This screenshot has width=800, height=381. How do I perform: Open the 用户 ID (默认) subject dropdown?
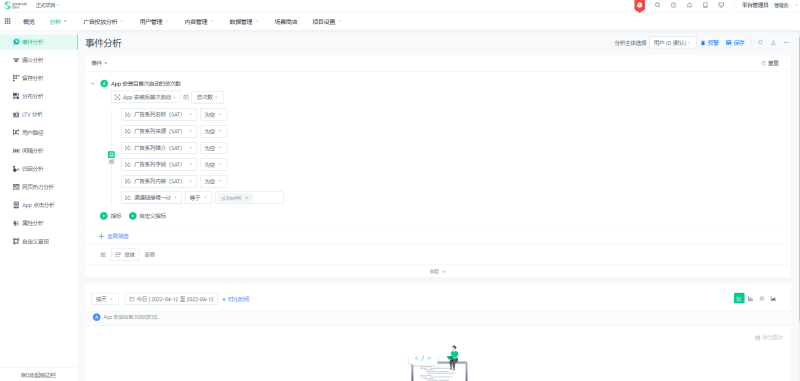(x=672, y=43)
